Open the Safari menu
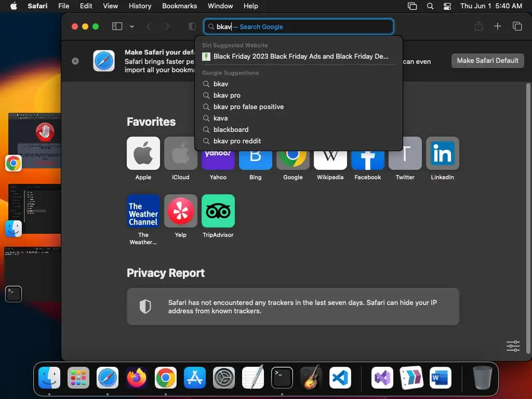The height and width of the screenshot is (399, 532). coord(37,6)
